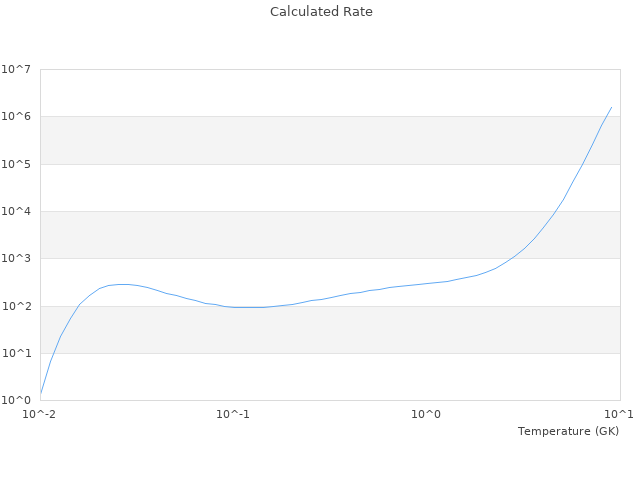Click the "Temperature (GK)" axis title
640x480 pixels.
click(568, 431)
